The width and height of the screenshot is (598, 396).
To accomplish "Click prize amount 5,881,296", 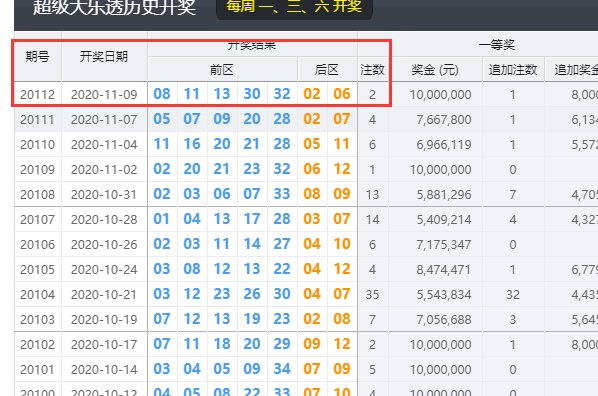I will pyautogui.click(x=444, y=195).
